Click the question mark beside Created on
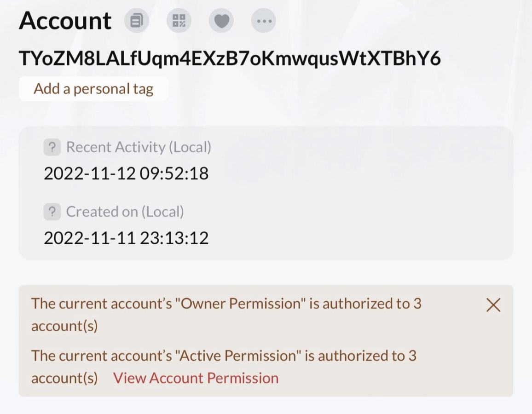Screen dimensions: 532x414 click(x=52, y=212)
